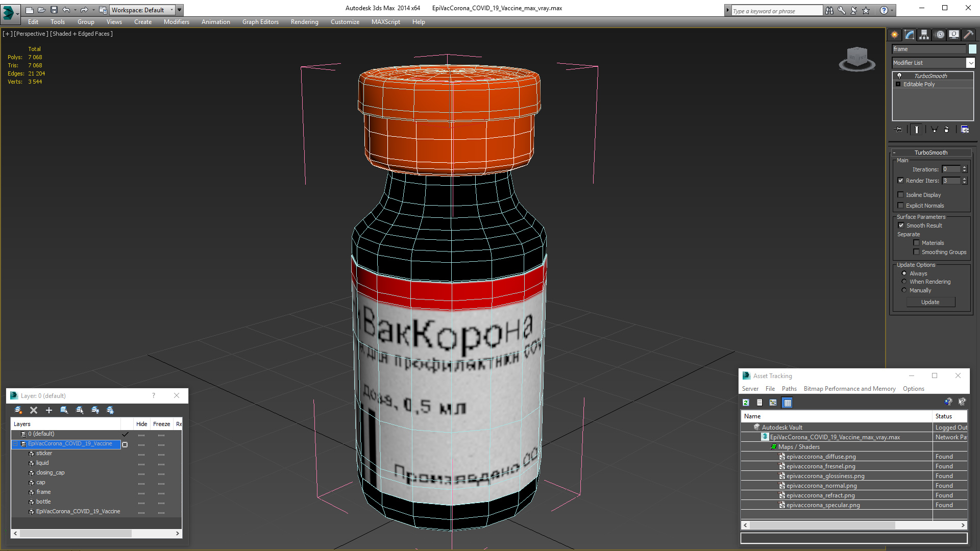Image resolution: width=980 pixels, height=551 pixels.
Task: Enable Isoline Display checkbox
Action: pyautogui.click(x=901, y=194)
